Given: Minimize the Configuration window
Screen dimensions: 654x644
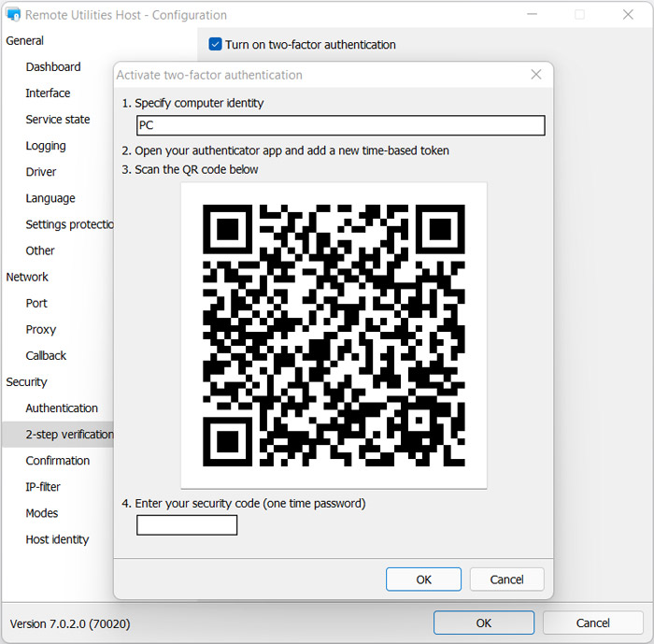Looking at the screenshot, I should coord(532,15).
